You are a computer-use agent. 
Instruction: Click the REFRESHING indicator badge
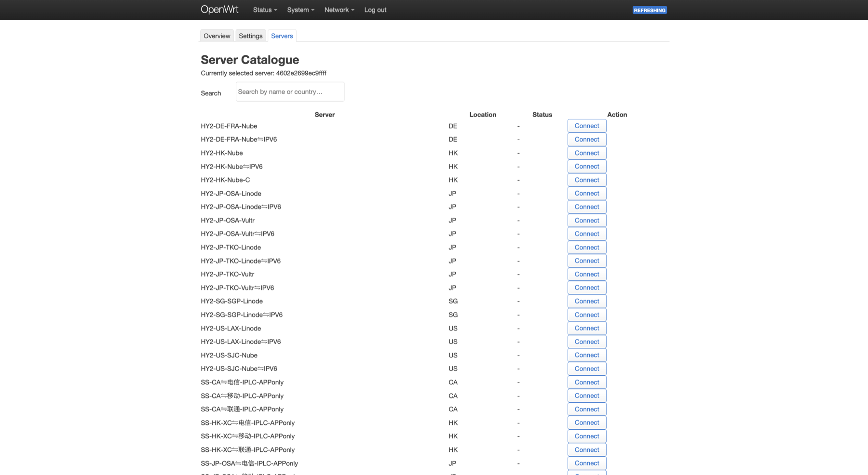click(650, 10)
